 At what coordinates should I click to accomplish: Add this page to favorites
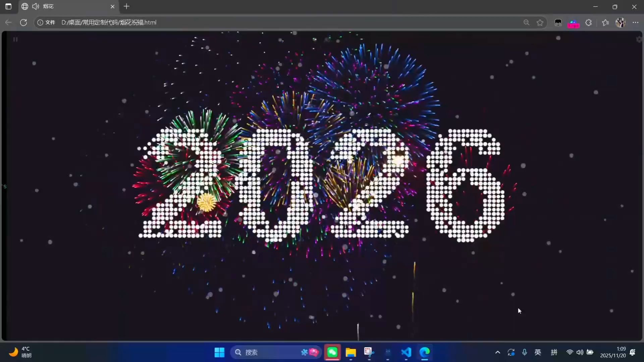(x=540, y=22)
